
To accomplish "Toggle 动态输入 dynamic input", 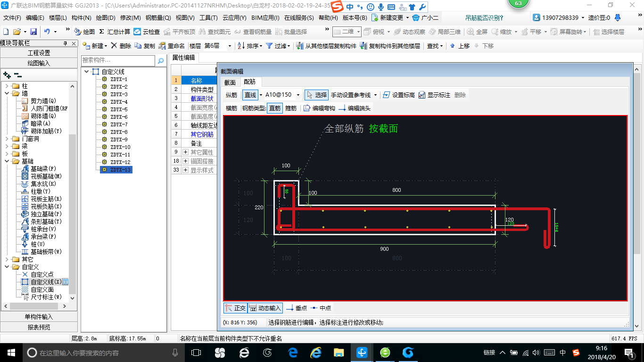I will pos(265,308).
